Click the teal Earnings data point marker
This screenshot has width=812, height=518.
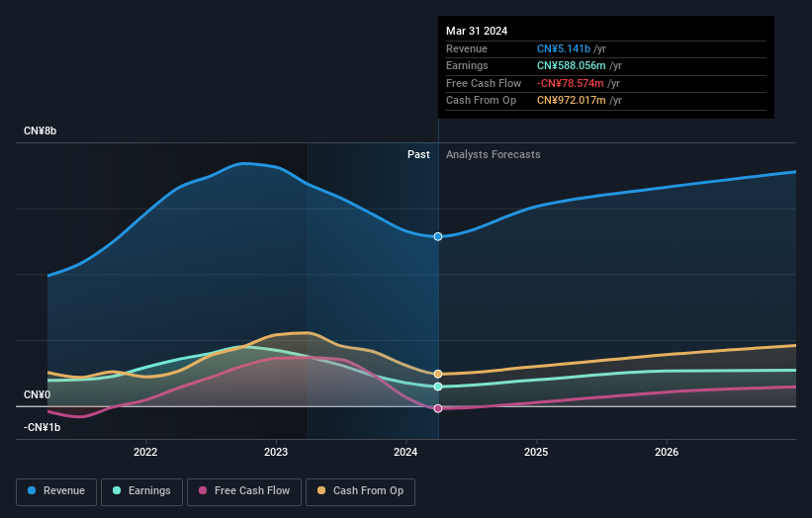[x=438, y=387]
